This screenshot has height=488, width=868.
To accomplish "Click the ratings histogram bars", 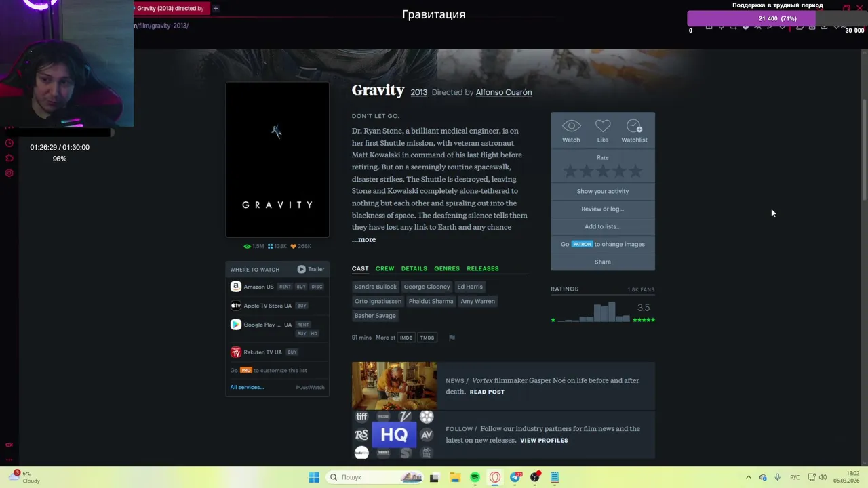I will point(595,312).
